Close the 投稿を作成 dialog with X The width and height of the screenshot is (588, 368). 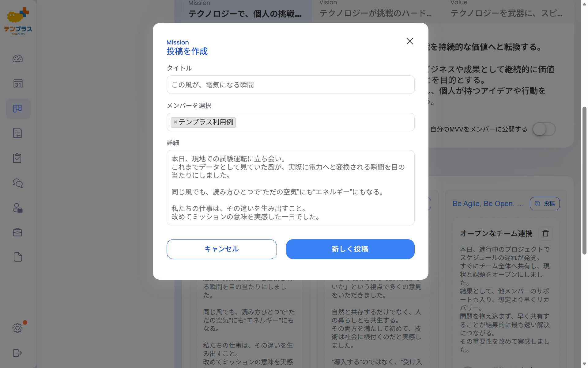coord(410,41)
